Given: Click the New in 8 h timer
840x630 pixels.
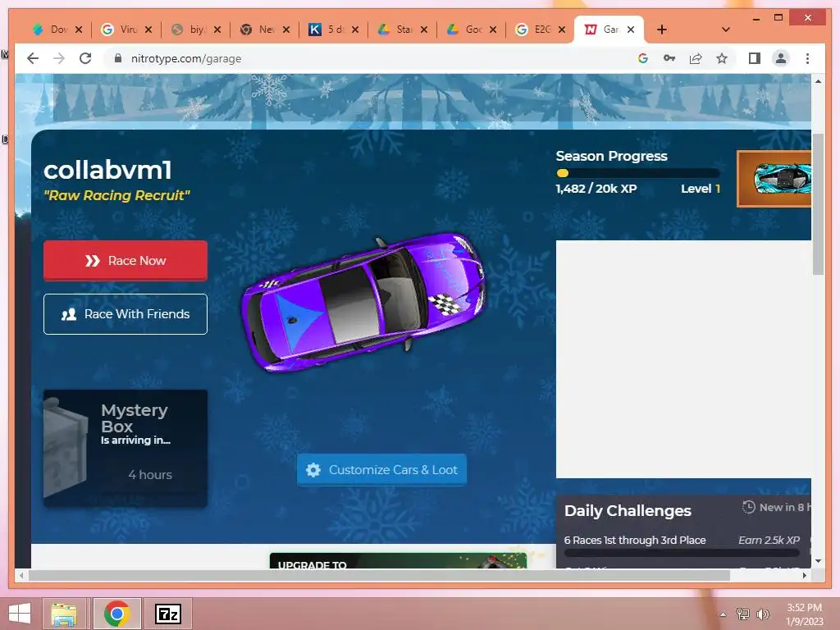Looking at the screenshot, I should 776,507.
